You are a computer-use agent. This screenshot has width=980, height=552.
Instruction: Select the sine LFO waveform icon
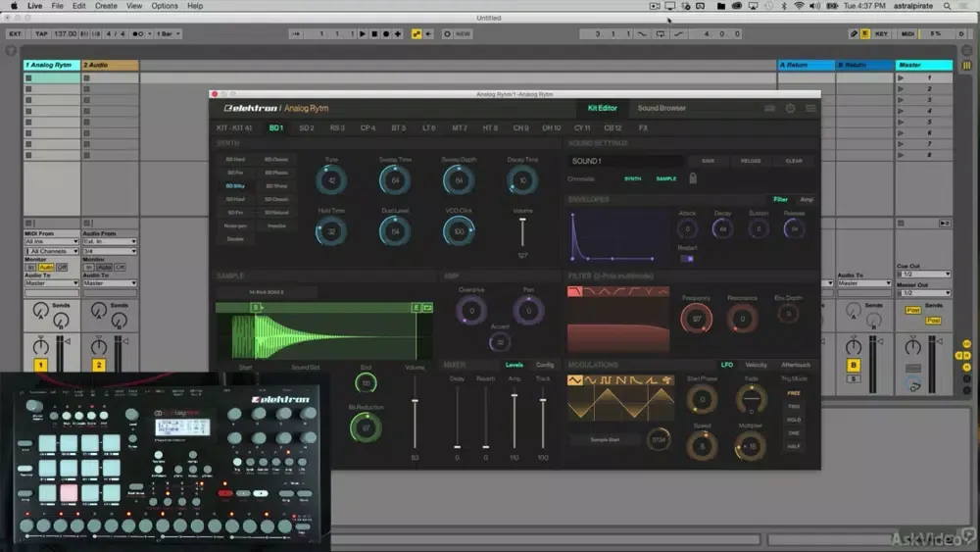coord(591,380)
